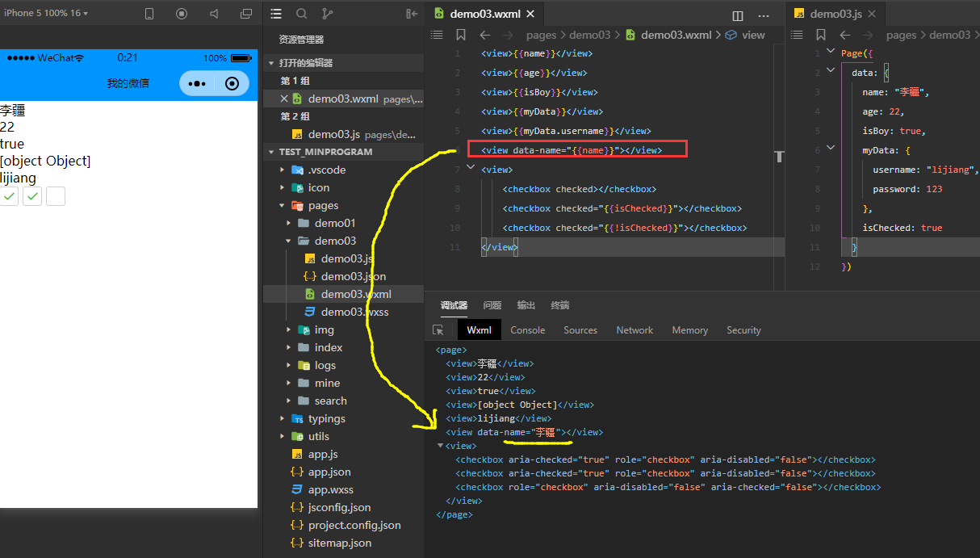This screenshot has width=980, height=558.
Task: Open the 终端 panel tab
Action: [560, 305]
